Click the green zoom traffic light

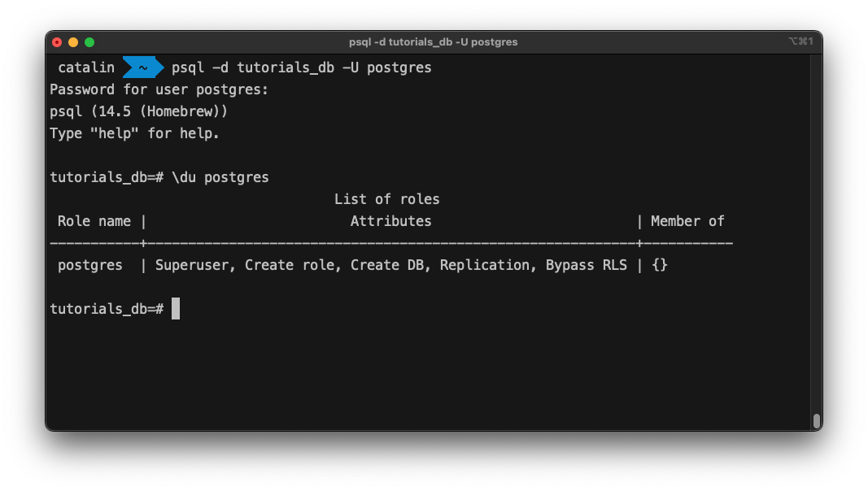tap(89, 41)
